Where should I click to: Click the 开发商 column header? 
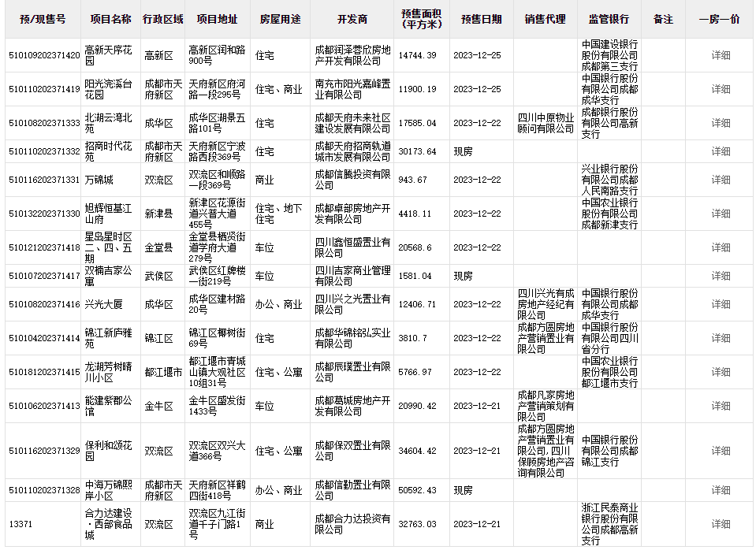352,19
